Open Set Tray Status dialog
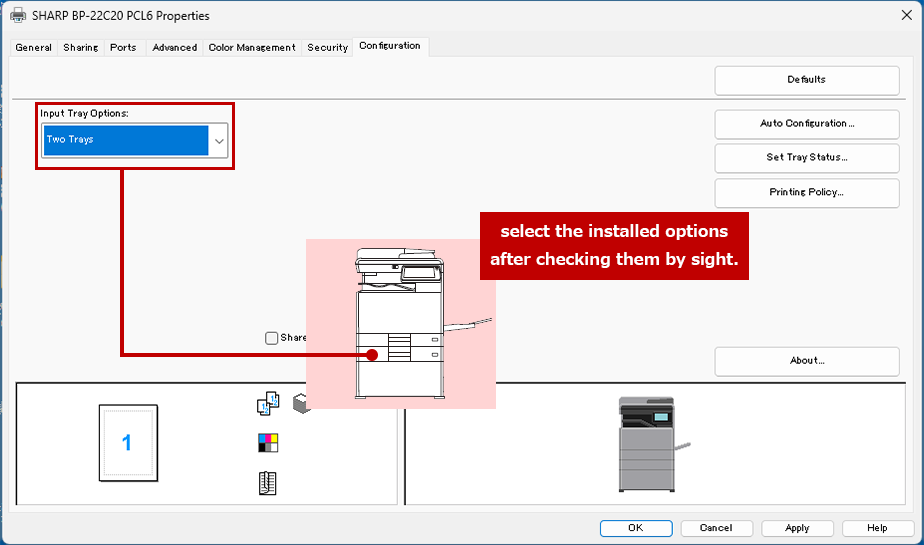Screen dimensions: 924x545 pyautogui.click(x=807, y=158)
